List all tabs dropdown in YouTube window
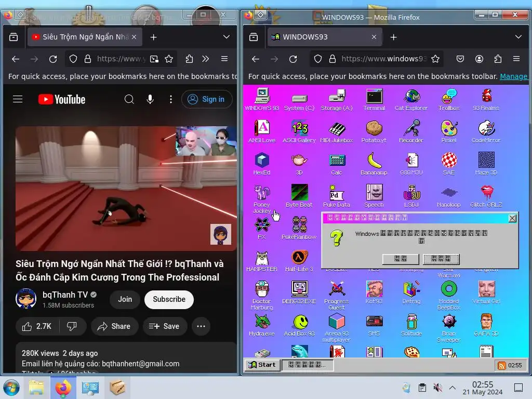This screenshot has height=399, width=532. [227, 37]
